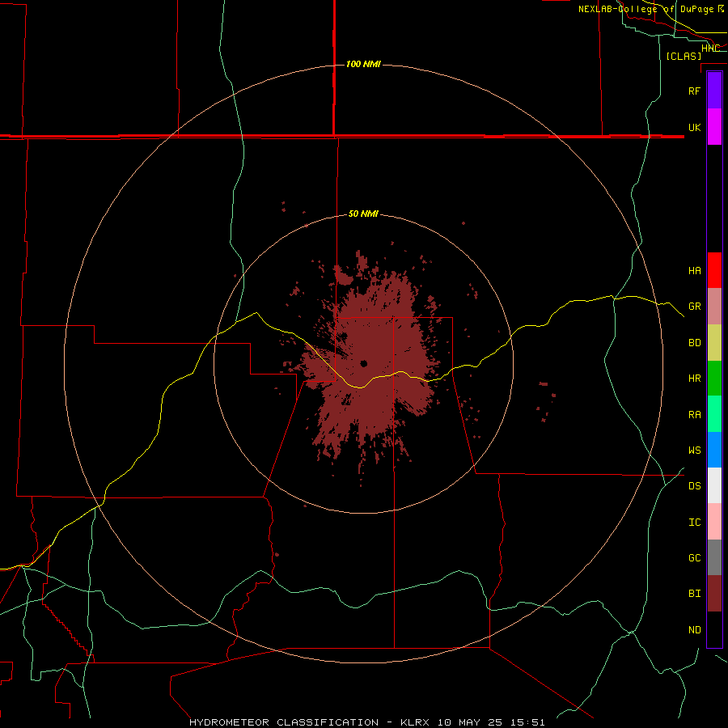Click the 15:51 timestamp
This screenshot has width=728, height=728.
click(529, 722)
